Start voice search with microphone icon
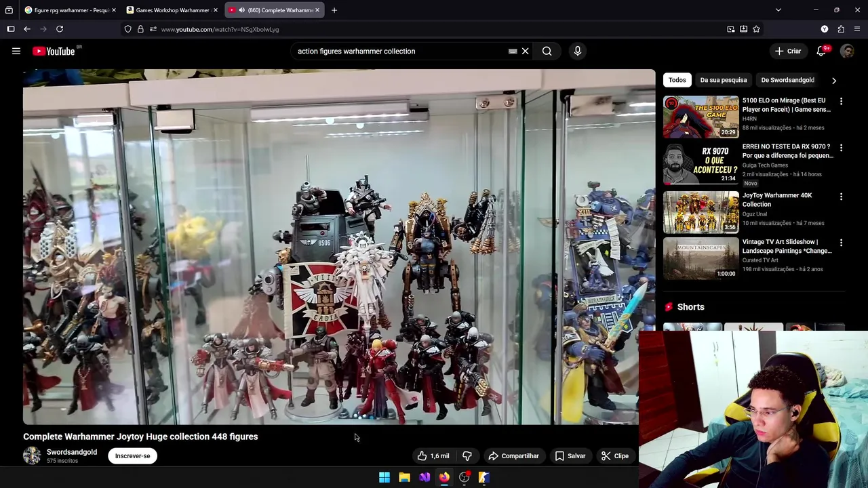This screenshot has width=868, height=488. point(578,51)
